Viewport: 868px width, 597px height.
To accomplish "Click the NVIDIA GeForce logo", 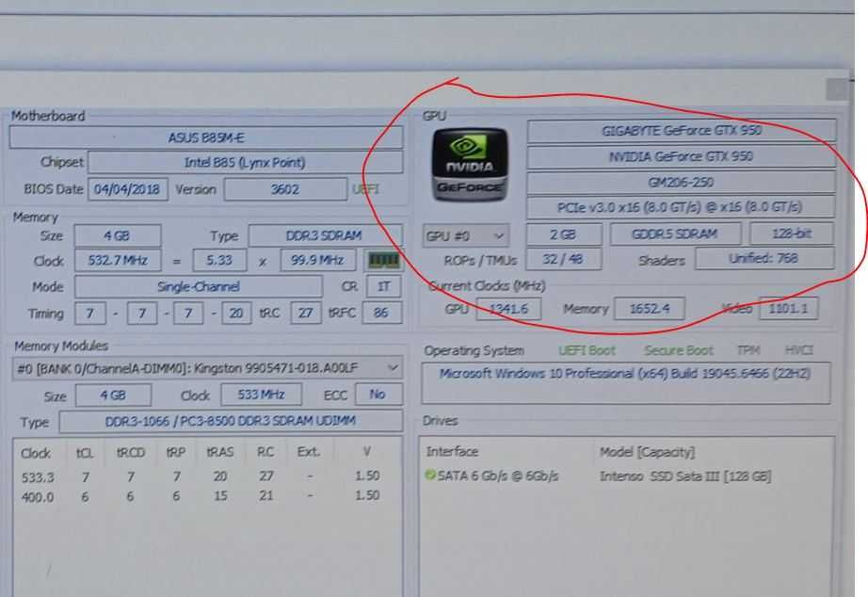I will 470,164.
